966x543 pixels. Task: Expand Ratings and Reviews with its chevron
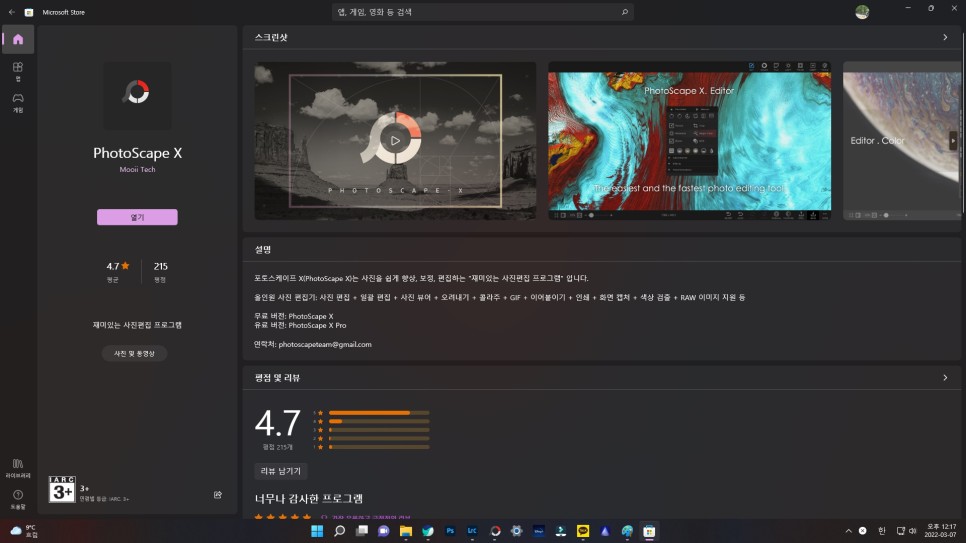[x=945, y=378]
